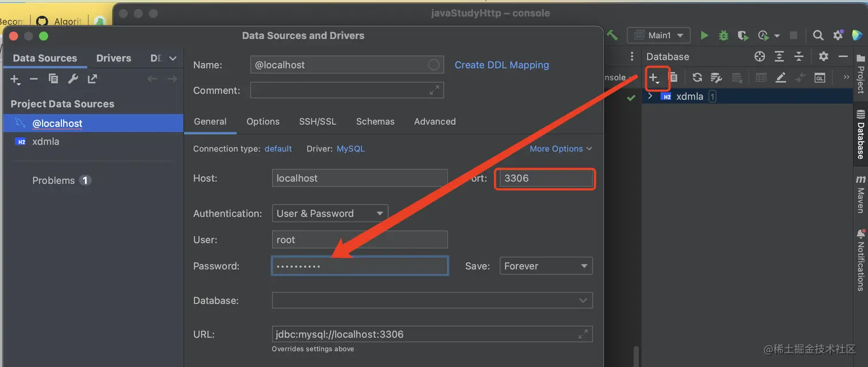The height and width of the screenshot is (367, 868).
Task: Click the stop square icon in IDE toolbar
Action: (x=794, y=36)
